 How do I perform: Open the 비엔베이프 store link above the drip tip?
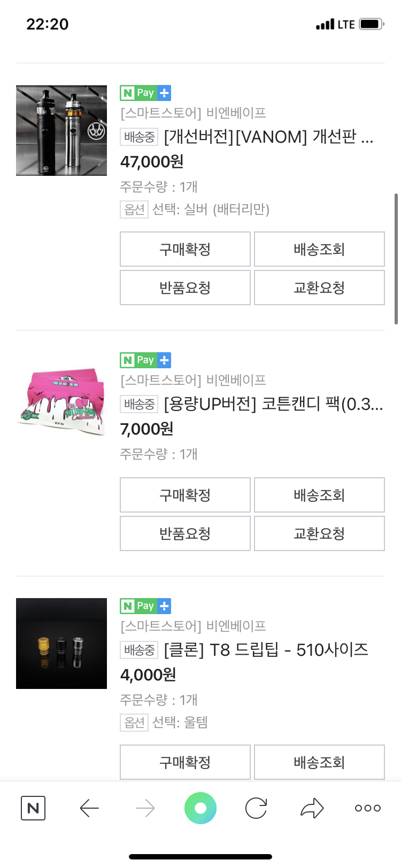pyautogui.click(x=193, y=626)
